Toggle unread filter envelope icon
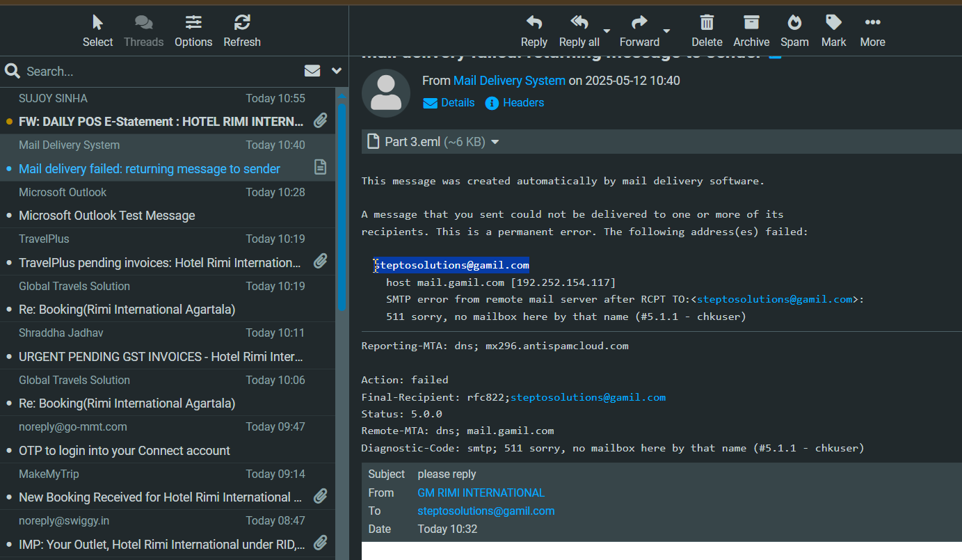This screenshot has width=962, height=560. tap(312, 71)
